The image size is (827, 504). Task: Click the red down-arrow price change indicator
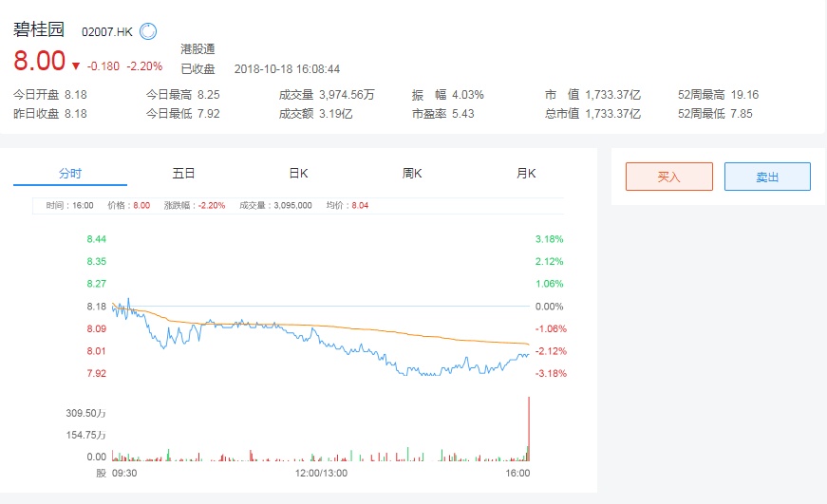point(75,66)
